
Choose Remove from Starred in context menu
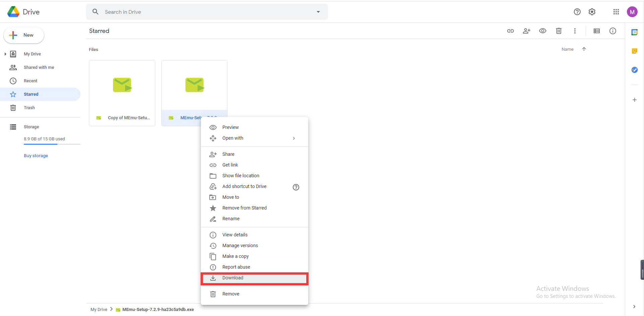coord(244,208)
